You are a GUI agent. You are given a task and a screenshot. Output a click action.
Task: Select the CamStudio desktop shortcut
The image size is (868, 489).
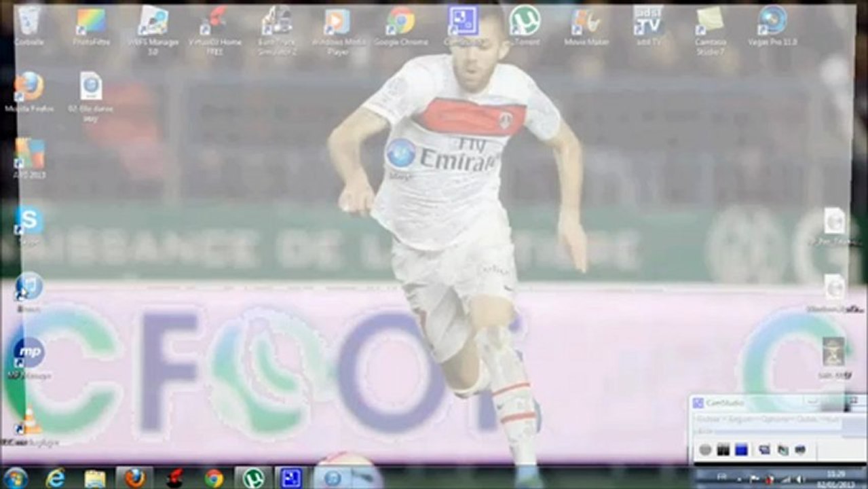[463, 26]
